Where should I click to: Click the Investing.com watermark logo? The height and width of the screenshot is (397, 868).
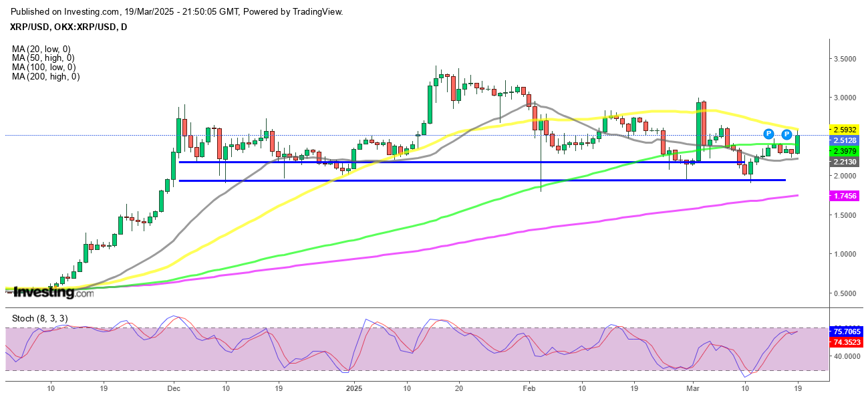coord(53,292)
